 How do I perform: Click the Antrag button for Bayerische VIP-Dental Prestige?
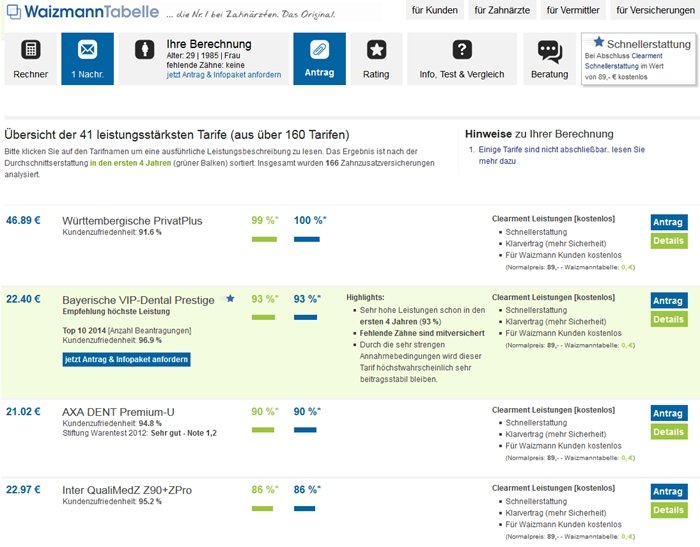669,301
